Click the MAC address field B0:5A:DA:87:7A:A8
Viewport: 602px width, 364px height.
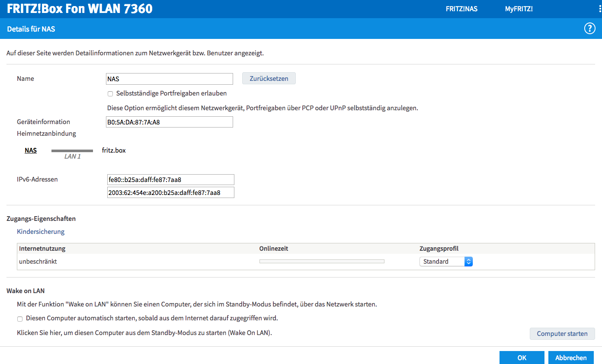click(x=170, y=122)
